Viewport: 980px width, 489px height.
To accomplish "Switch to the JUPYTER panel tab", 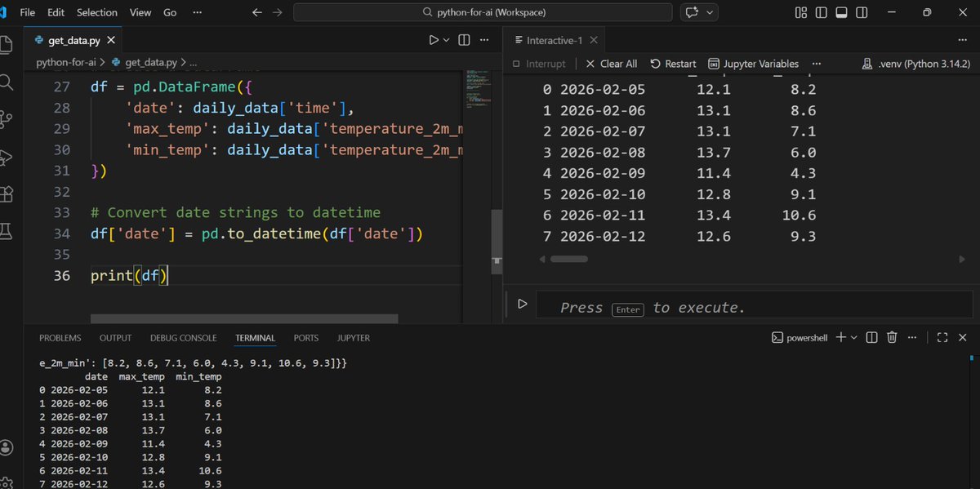I will (353, 337).
